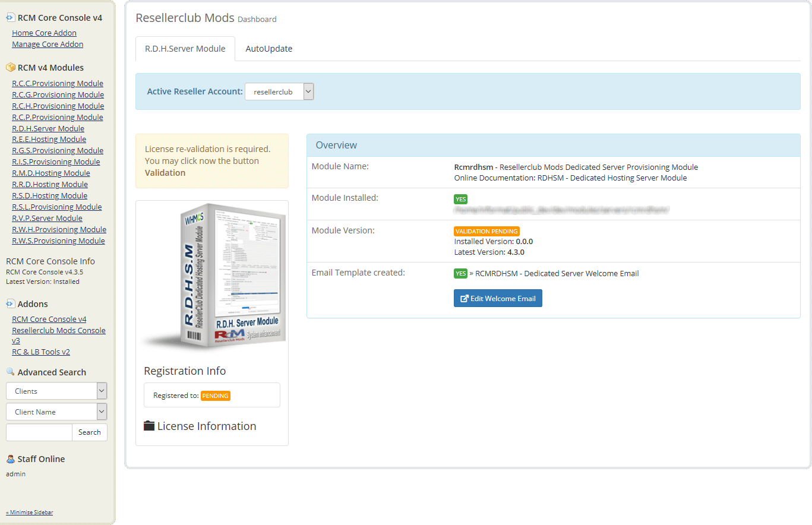812x525 pixels.
Task: Open R.V.P.Server Module
Action: 47,219
